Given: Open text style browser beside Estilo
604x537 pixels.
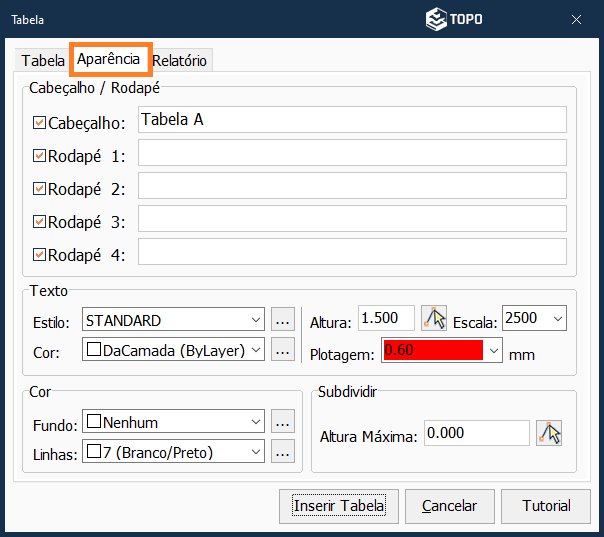Looking at the screenshot, I should [283, 321].
